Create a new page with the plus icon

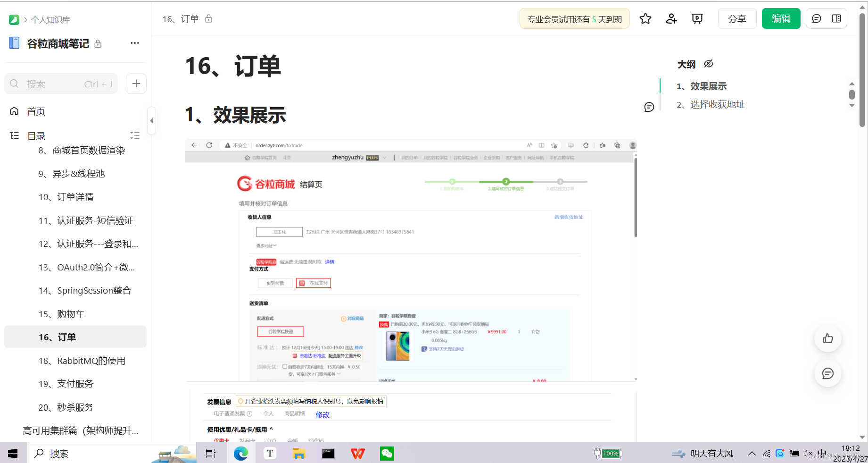136,84
